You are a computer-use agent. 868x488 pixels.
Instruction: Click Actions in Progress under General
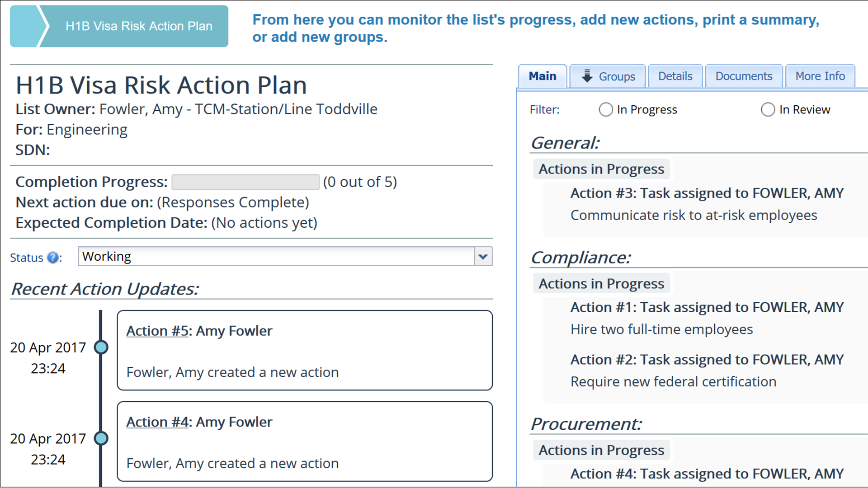click(x=601, y=169)
